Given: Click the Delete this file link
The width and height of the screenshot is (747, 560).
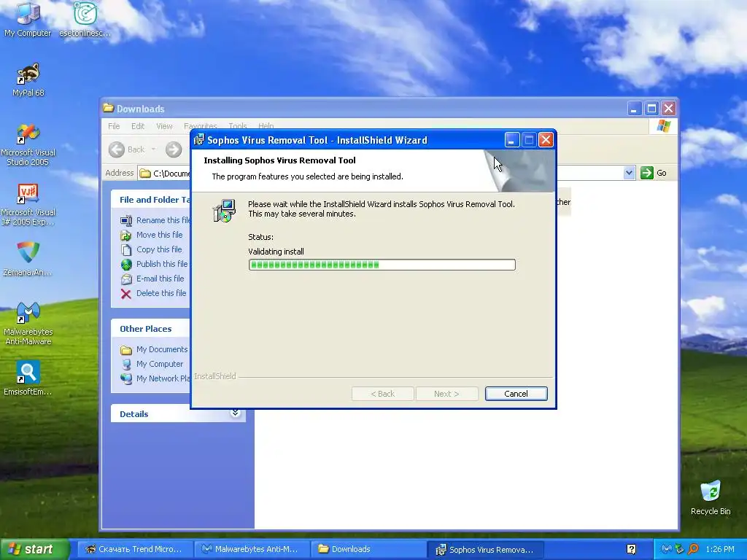Looking at the screenshot, I should [161, 293].
